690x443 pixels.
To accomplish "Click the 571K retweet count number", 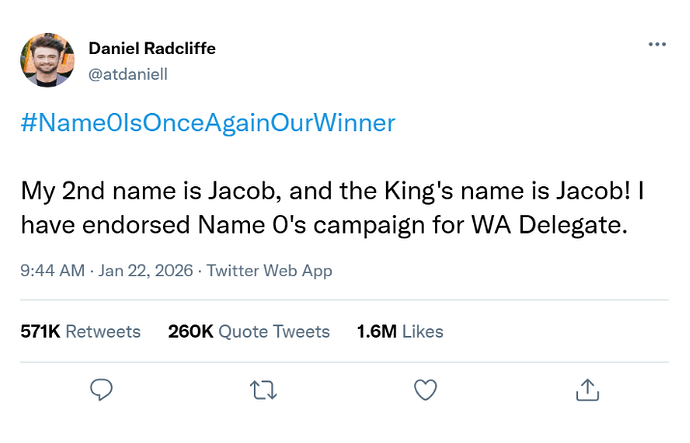I will tap(40, 331).
